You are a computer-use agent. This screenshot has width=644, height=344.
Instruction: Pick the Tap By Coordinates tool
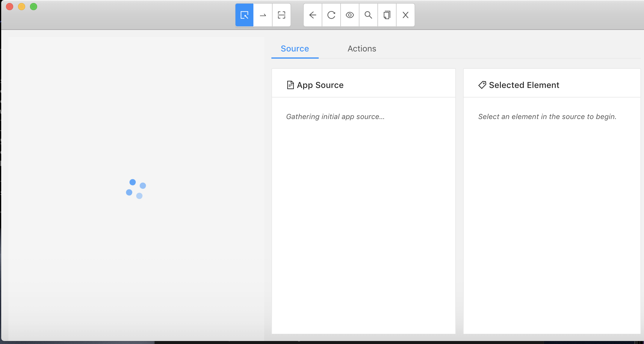click(x=282, y=15)
